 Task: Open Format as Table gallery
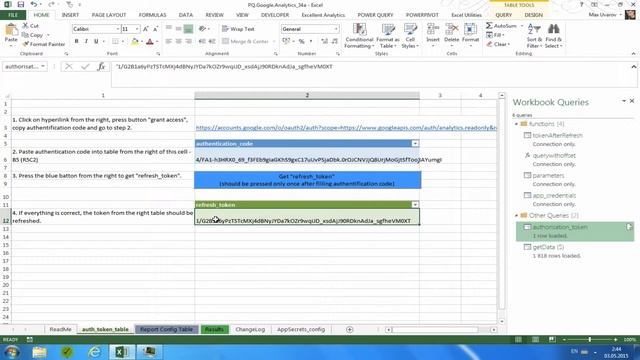click(x=388, y=36)
